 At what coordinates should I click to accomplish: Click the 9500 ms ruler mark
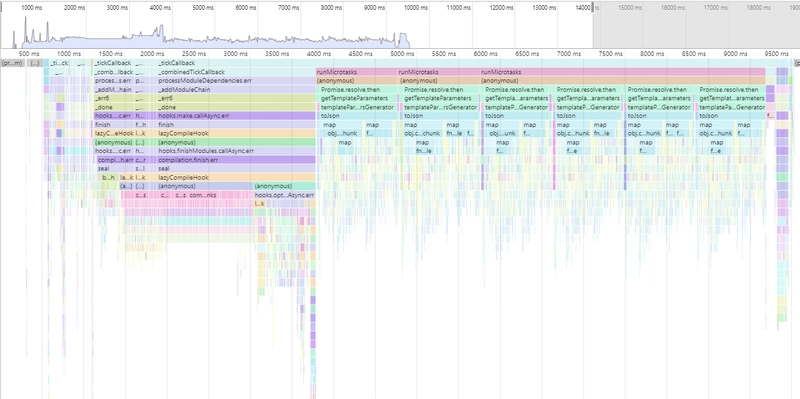(x=776, y=54)
